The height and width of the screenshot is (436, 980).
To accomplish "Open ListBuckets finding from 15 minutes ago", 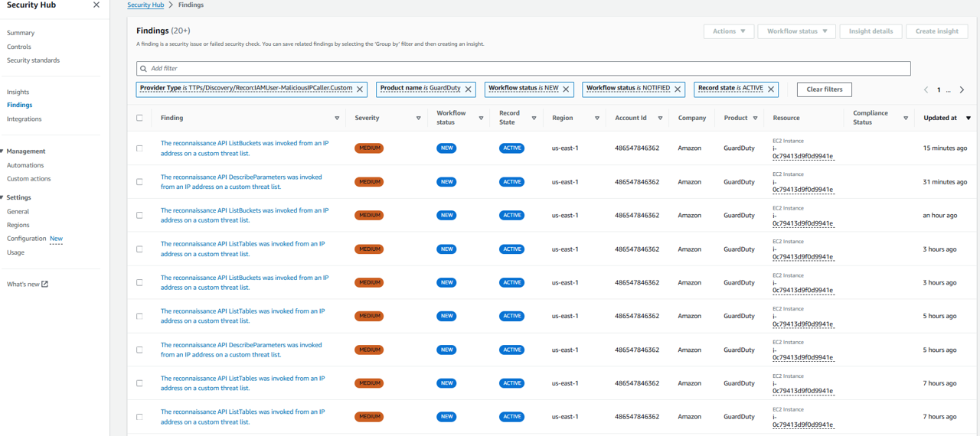I will 244,148.
